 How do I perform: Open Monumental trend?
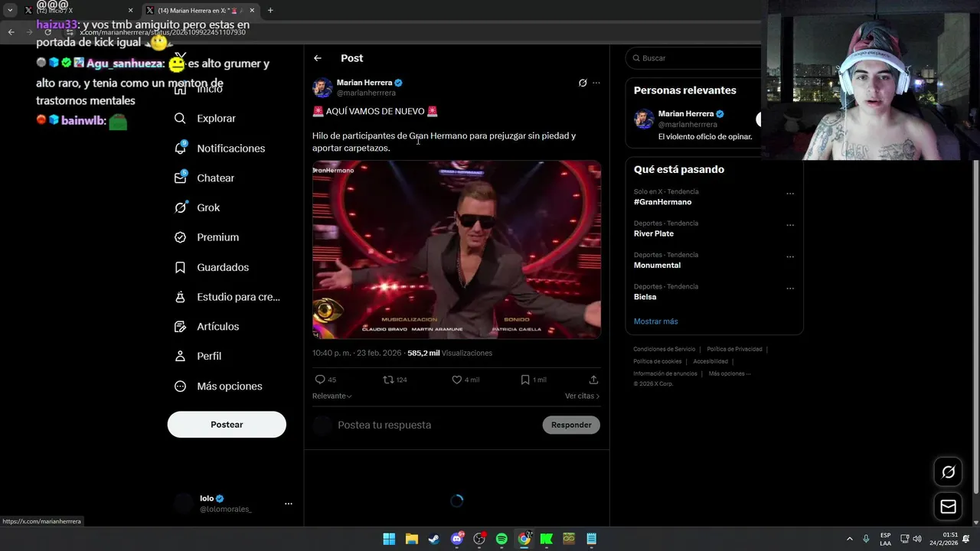(x=657, y=266)
